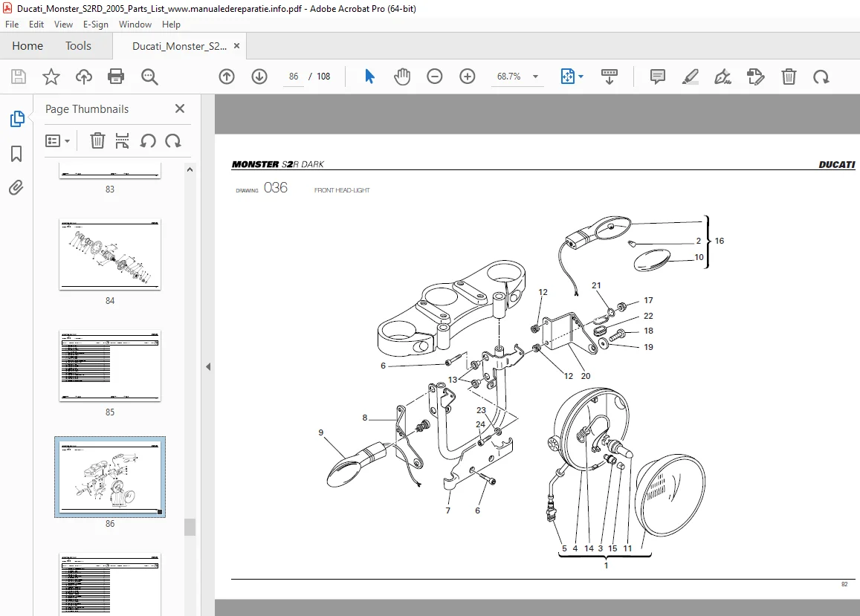Click the page number field
Viewport: 860px width, 616px height.
pos(294,77)
